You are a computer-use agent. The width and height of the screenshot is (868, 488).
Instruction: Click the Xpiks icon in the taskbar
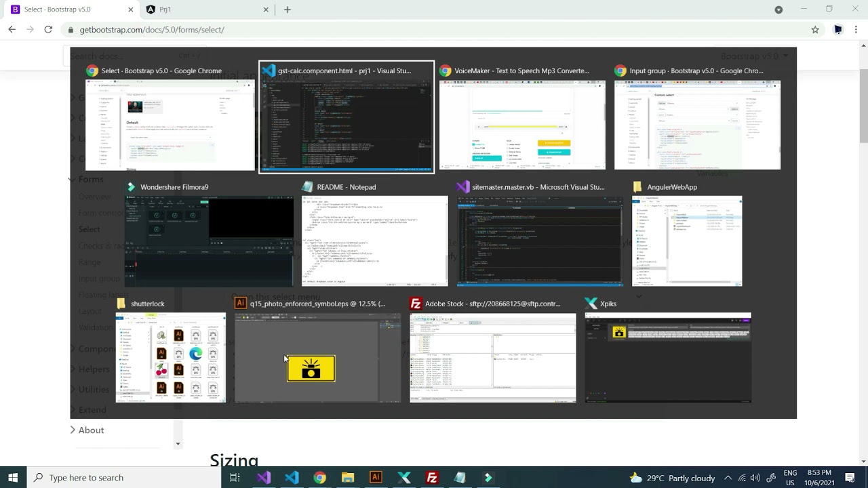point(403,478)
